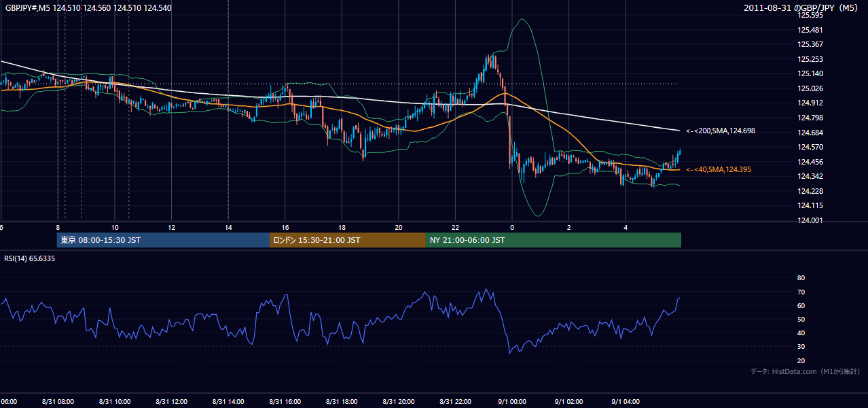The height and width of the screenshot is (408, 868).
Task: Click RSI scale value 40
Action: (801, 333)
